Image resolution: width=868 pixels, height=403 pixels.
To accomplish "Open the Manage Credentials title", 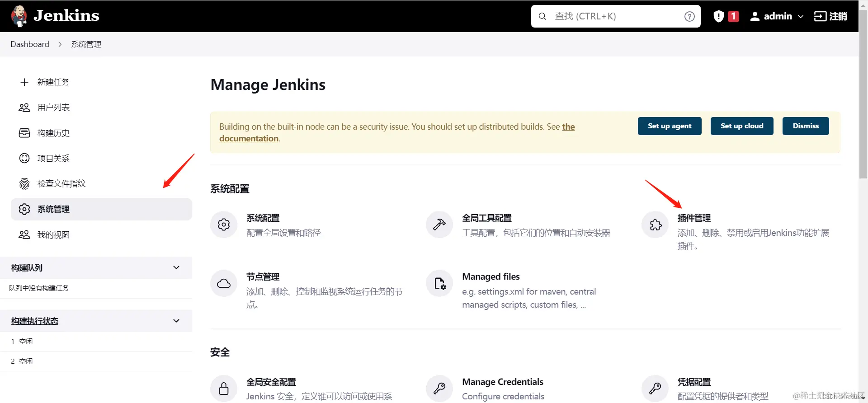I will [503, 382].
